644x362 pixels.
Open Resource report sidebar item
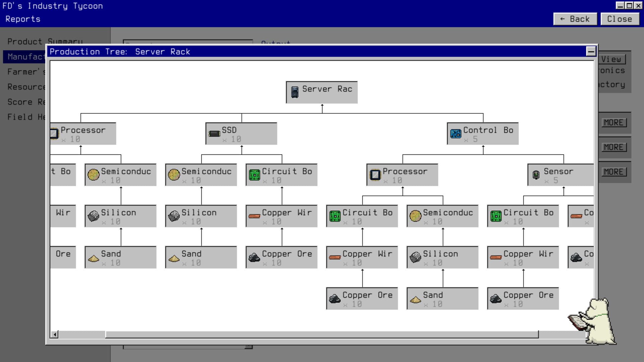pos(26,87)
